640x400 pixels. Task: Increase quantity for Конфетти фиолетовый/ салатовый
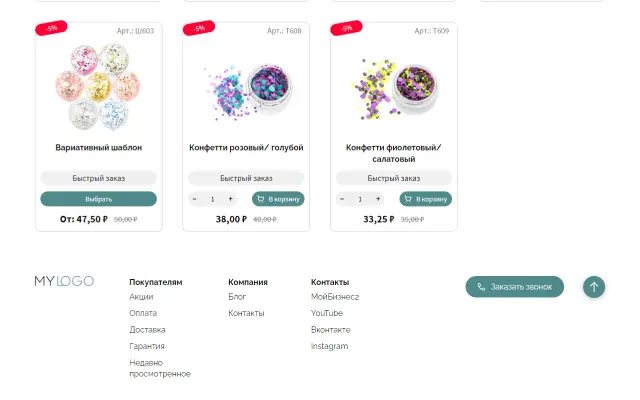[378, 199]
